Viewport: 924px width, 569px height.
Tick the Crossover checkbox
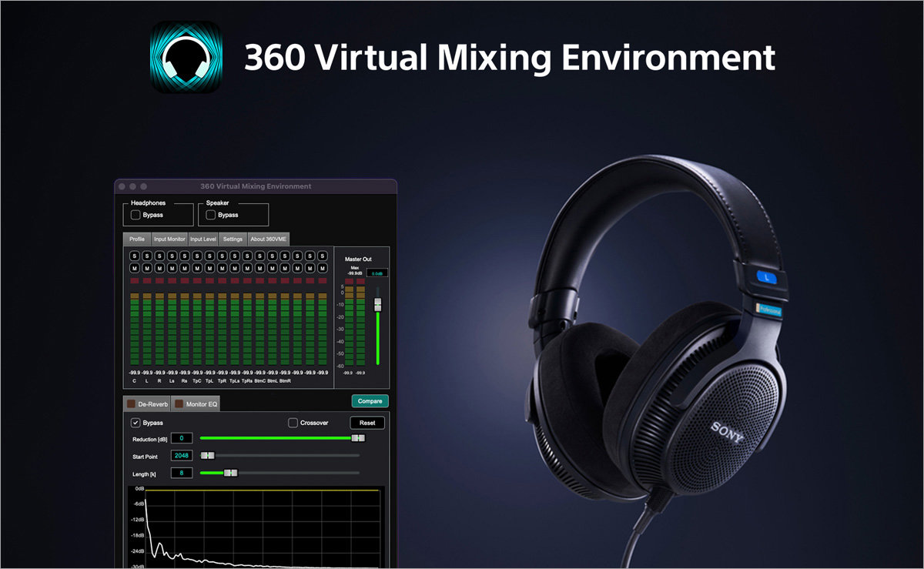click(293, 423)
